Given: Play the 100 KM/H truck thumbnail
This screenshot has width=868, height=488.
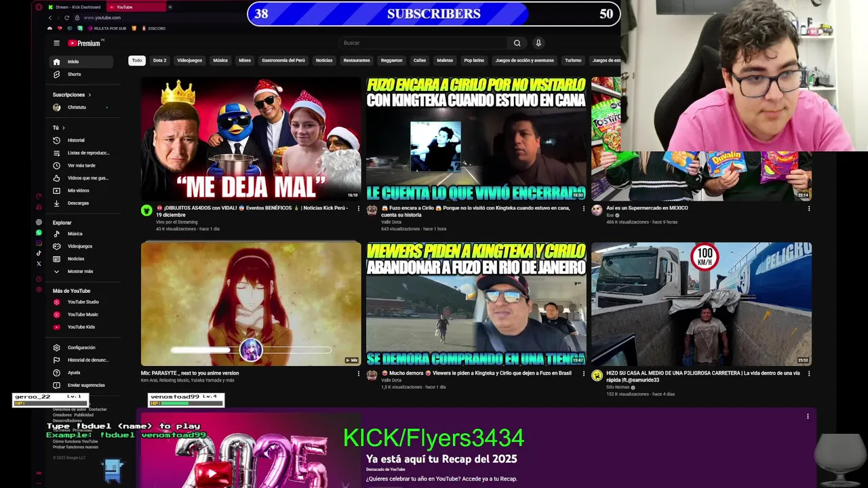Looking at the screenshot, I should click(x=701, y=304).
